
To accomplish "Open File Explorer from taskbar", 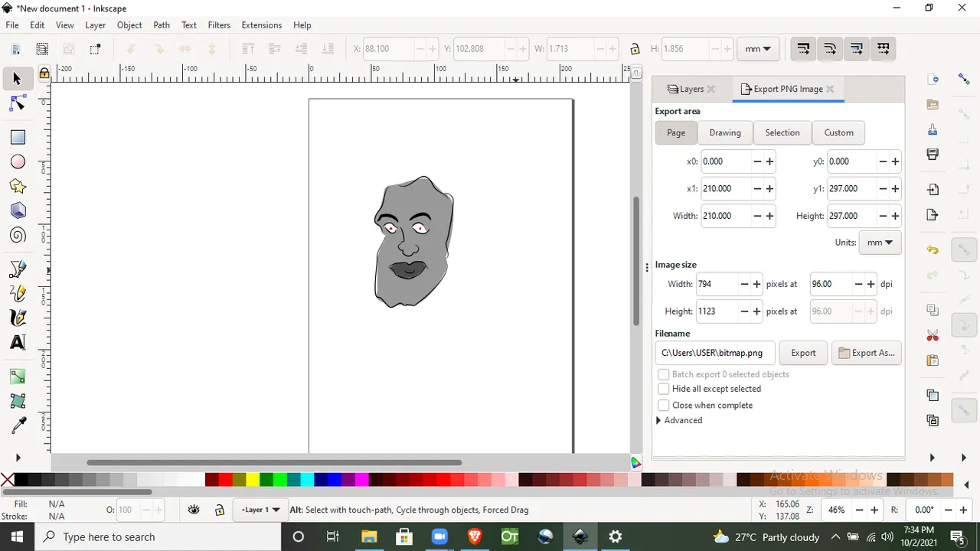I will (368, 536).
